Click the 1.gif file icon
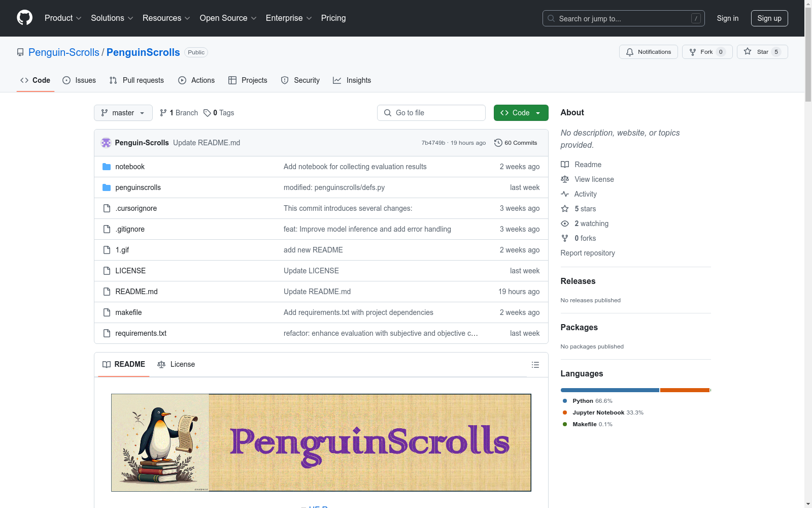 tap(107, 250)
